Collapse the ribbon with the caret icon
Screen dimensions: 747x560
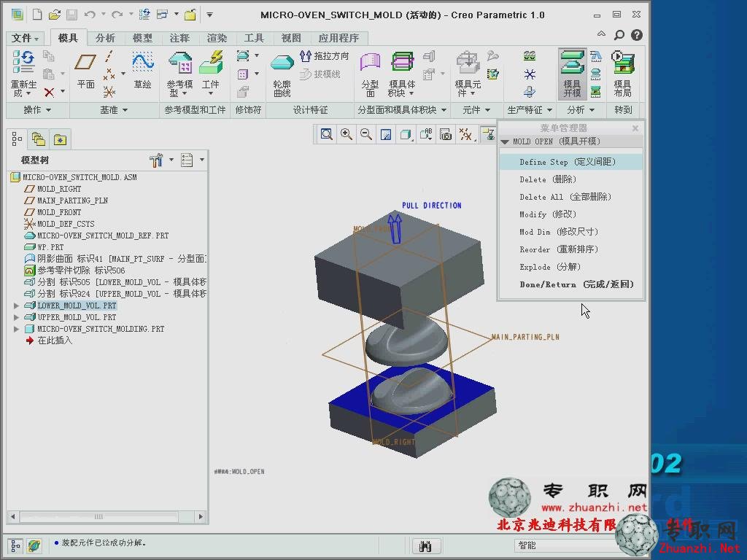click(601, 34)
